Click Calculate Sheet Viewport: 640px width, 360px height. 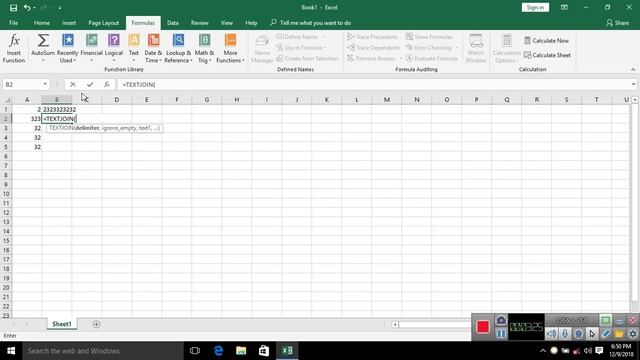pos(547,55)
